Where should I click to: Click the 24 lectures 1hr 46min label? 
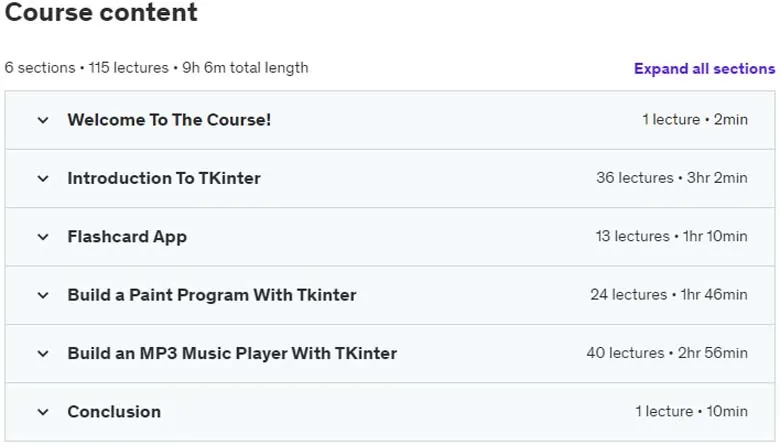669,295
